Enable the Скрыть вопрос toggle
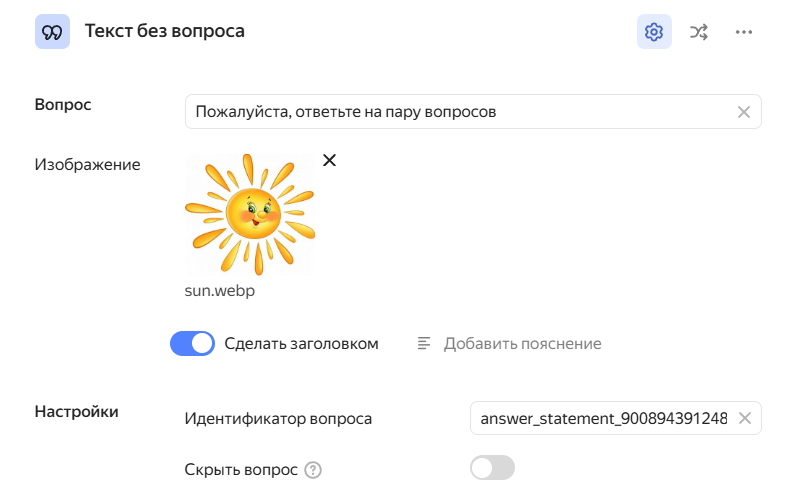The height and width of the screenshot is (494, 792). pos(492,468)
